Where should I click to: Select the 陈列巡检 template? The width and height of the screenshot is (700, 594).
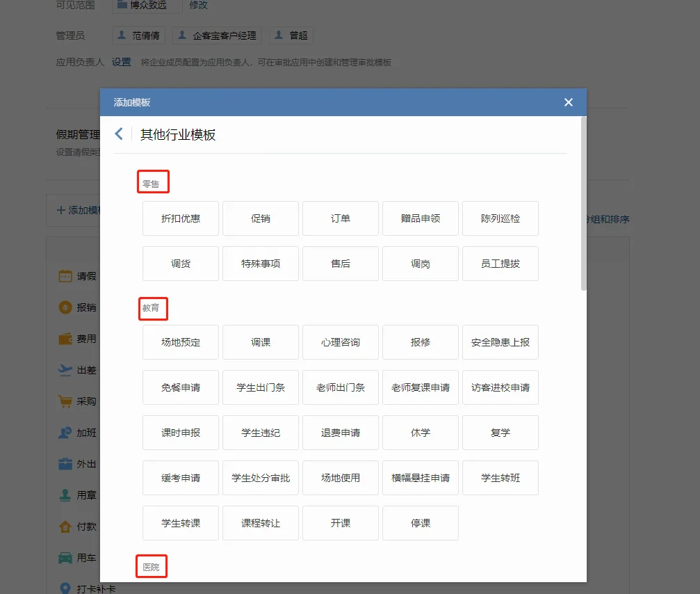[x=500, y=218]
